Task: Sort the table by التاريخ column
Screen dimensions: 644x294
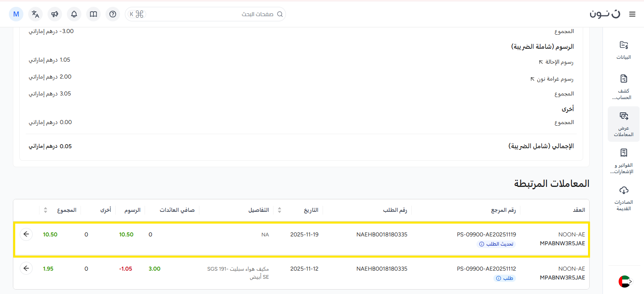Action: [x=280, y=210]
